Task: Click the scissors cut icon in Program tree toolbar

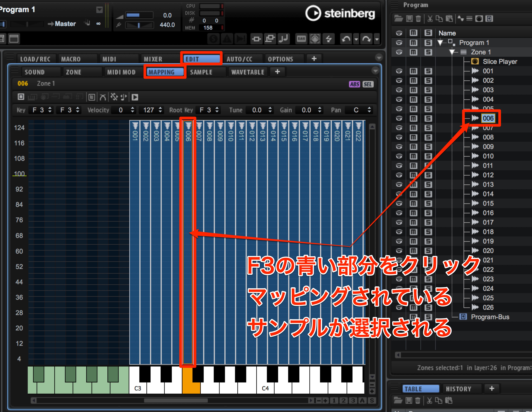Action: [x=430, y=18]
